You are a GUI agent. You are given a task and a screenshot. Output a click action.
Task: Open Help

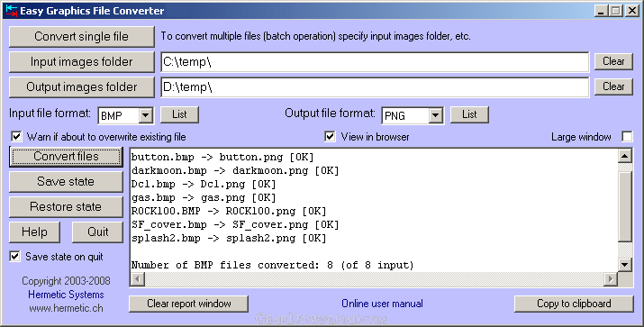point(34,232)
